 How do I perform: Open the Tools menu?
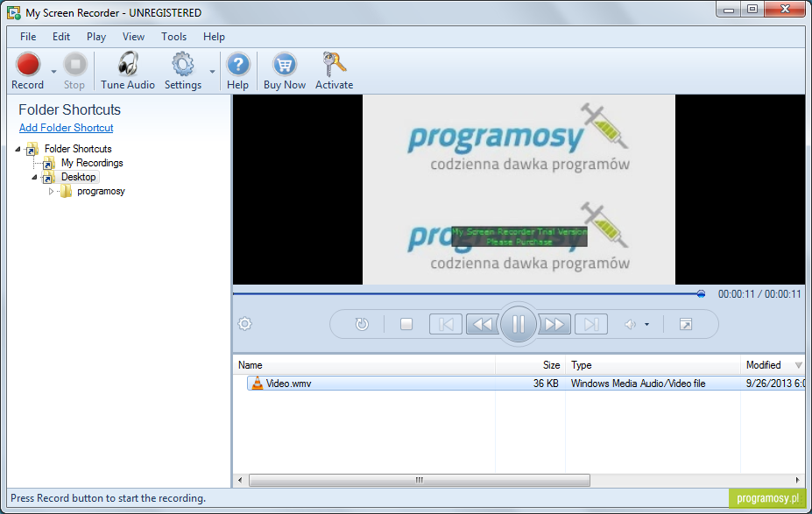173,37
